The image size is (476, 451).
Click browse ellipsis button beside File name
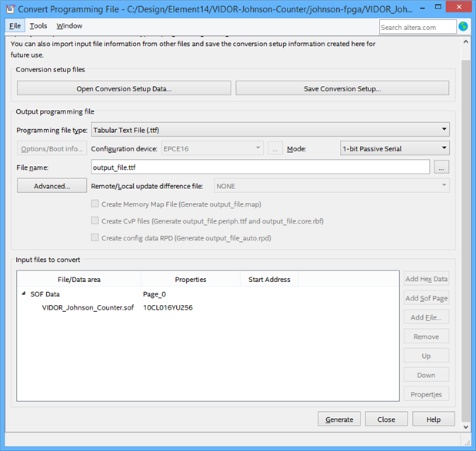tap(441, 167)
